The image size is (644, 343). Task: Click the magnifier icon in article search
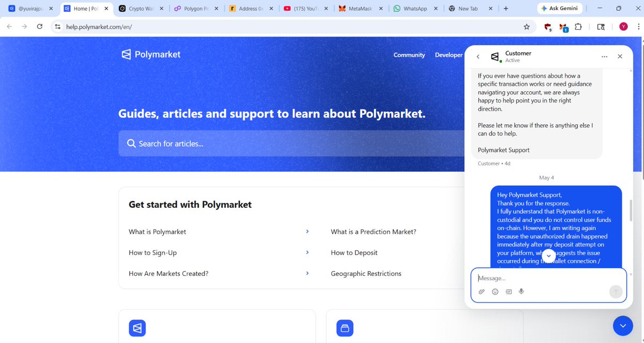point(131,143)
